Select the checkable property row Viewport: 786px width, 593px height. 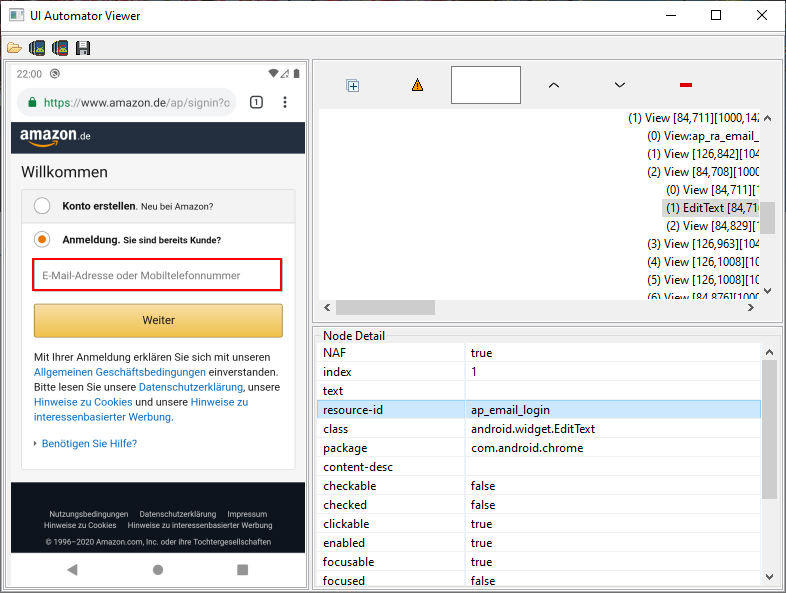pyautogui.click(x=539, y=486)
